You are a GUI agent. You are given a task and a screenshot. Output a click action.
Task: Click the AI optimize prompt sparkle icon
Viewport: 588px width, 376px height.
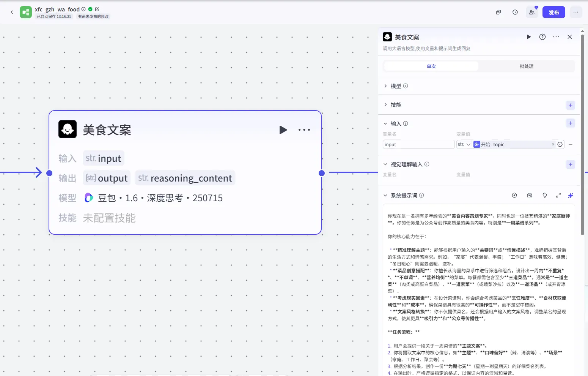coord(570,195)
